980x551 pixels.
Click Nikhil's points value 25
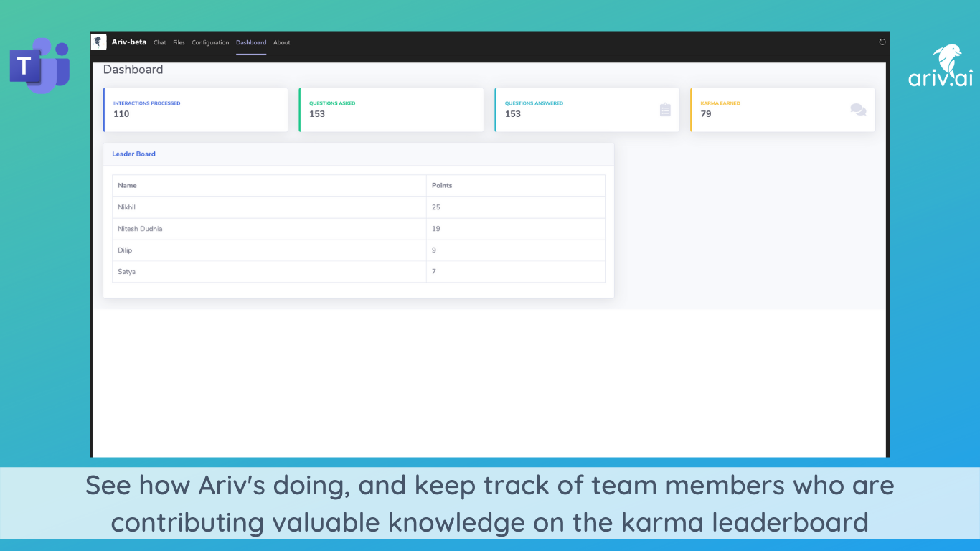[436, 207]
